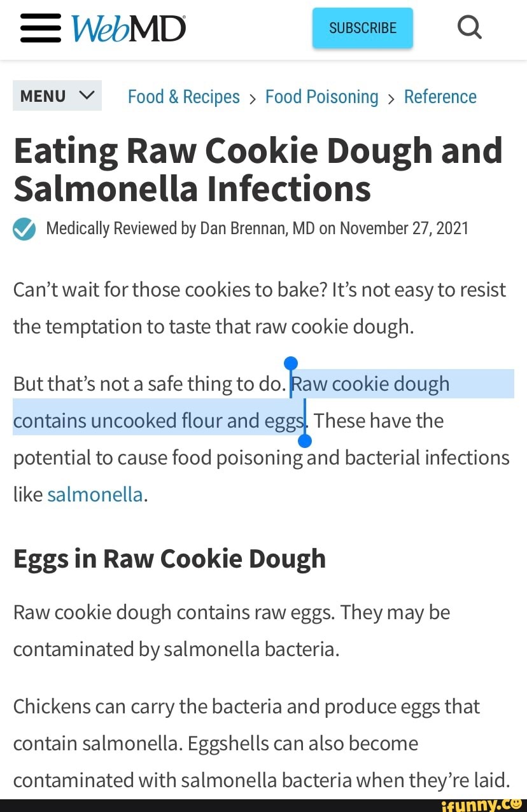
Task: Select the Food & Recipes breadcrumb
Action: click(x=183, y=97)
